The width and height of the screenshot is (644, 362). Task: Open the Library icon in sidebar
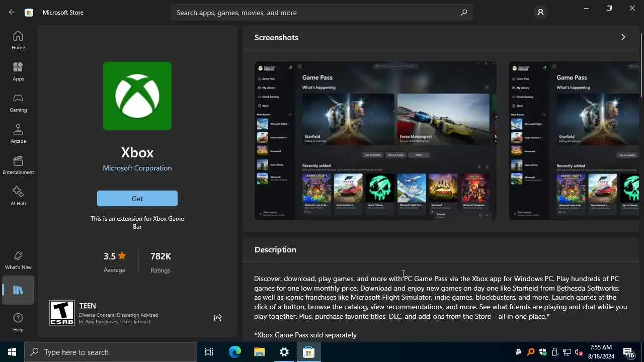point(18,290)
